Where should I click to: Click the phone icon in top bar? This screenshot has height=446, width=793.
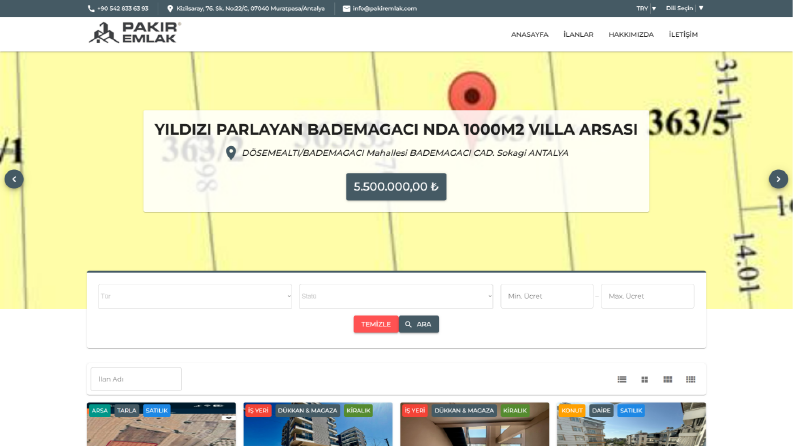tap(91, 9)
